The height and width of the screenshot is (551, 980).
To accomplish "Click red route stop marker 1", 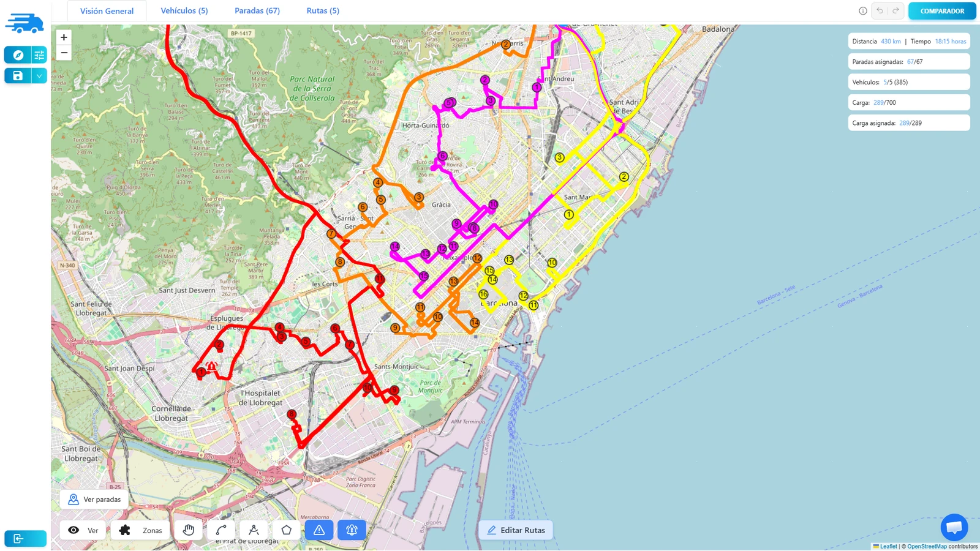I will 201,372.
